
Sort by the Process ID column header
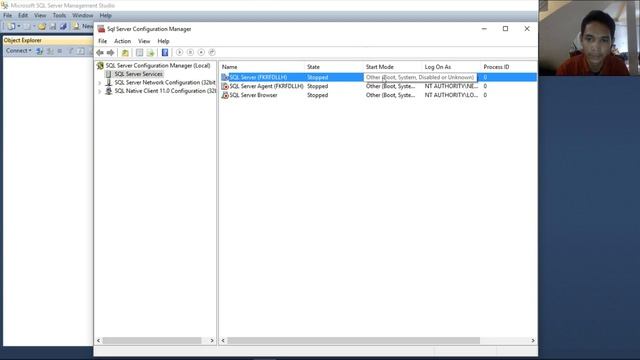click(x=509, y=67)
